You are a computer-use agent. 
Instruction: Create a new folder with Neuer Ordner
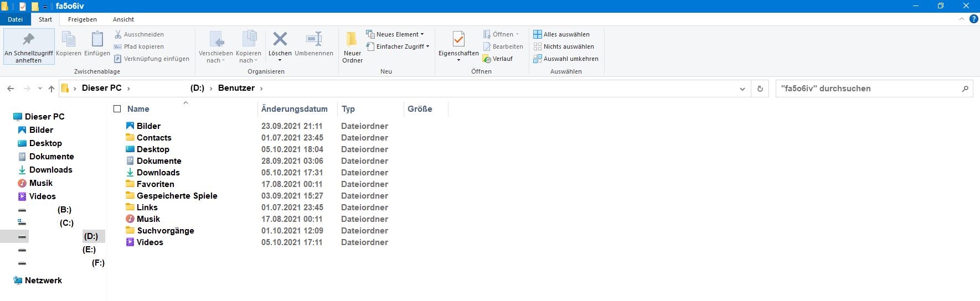[352, 47]
